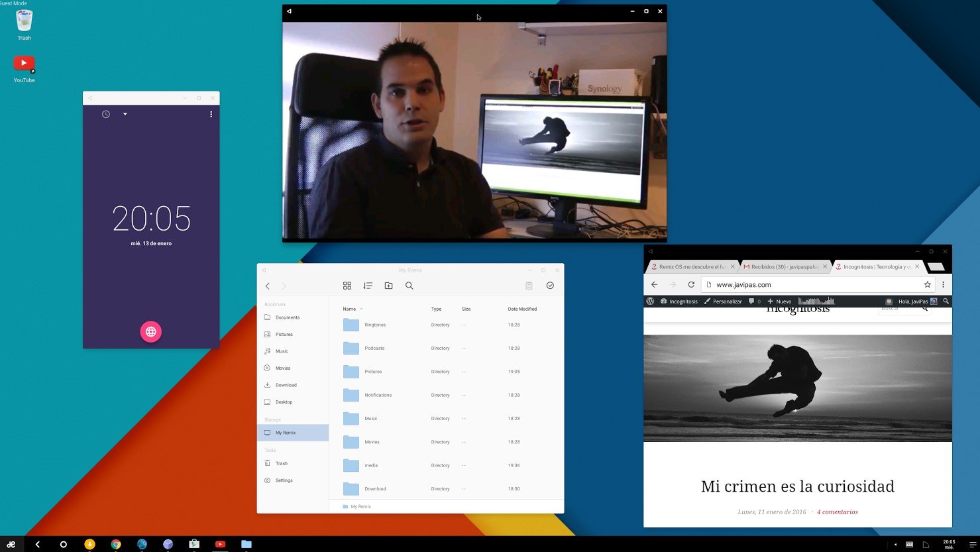Open the Play Store from the taskbar
The width and height of the screenshot is (980, 552).
(x=194, y=544)
